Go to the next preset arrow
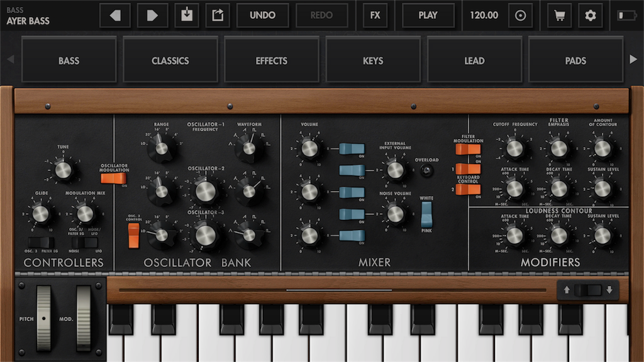 (152, 16)
